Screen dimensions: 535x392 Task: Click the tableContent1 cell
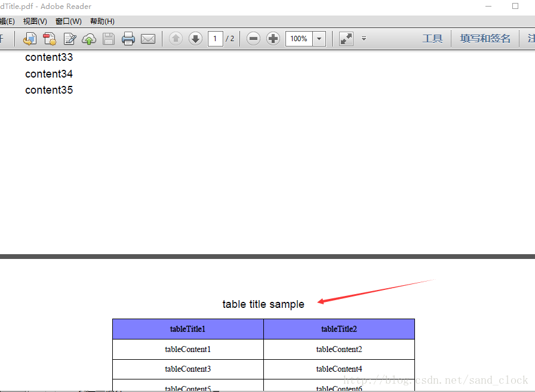188,350
